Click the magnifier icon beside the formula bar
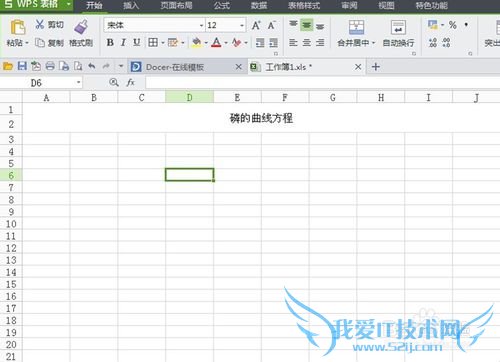This screenshot has width=500, height=362. point(114,82)
